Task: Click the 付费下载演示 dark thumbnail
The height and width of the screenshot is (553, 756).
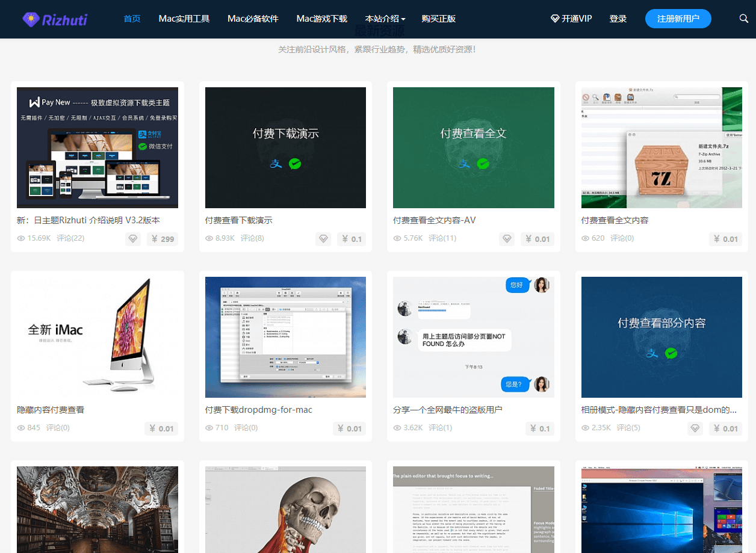Action: (x=285, y=147)
